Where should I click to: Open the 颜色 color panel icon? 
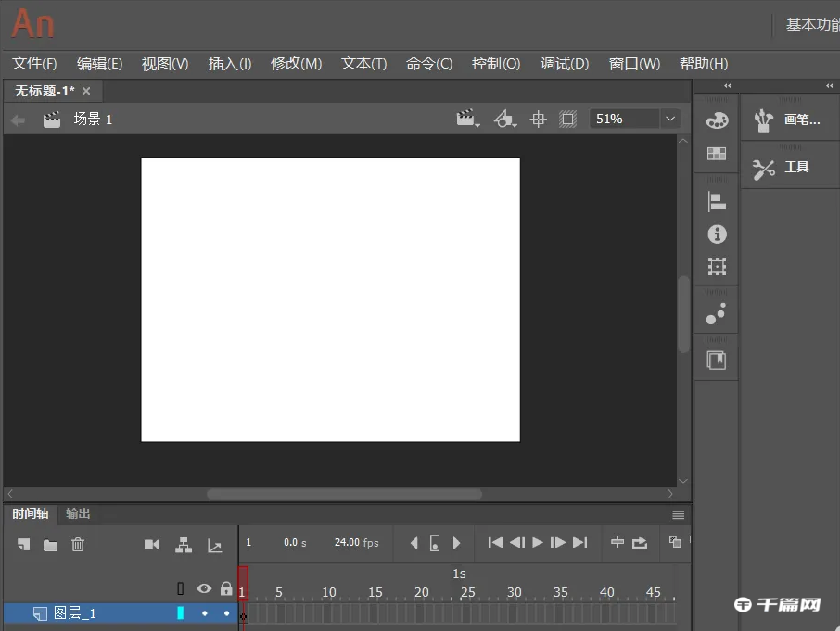point(716,120)
